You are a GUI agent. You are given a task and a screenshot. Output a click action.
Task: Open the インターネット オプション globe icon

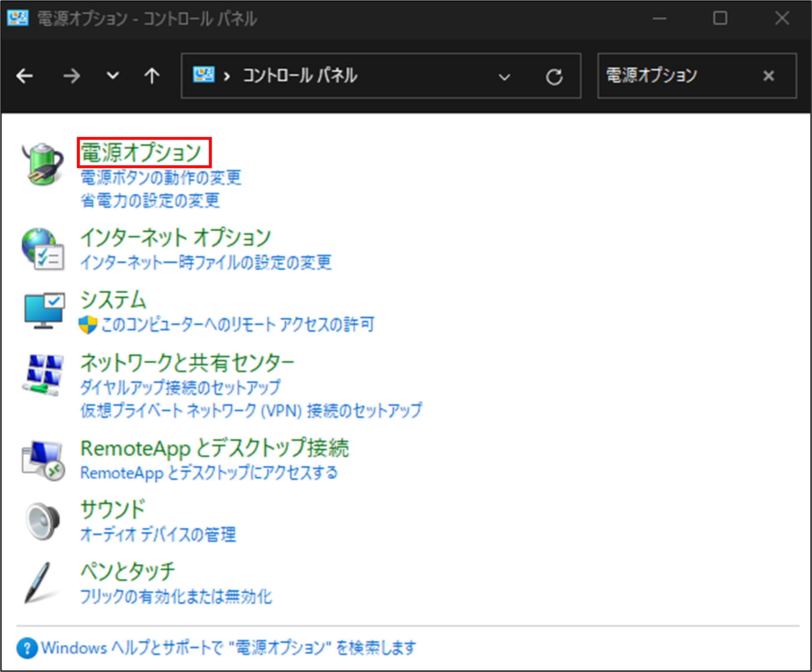[x=43, y=249]
